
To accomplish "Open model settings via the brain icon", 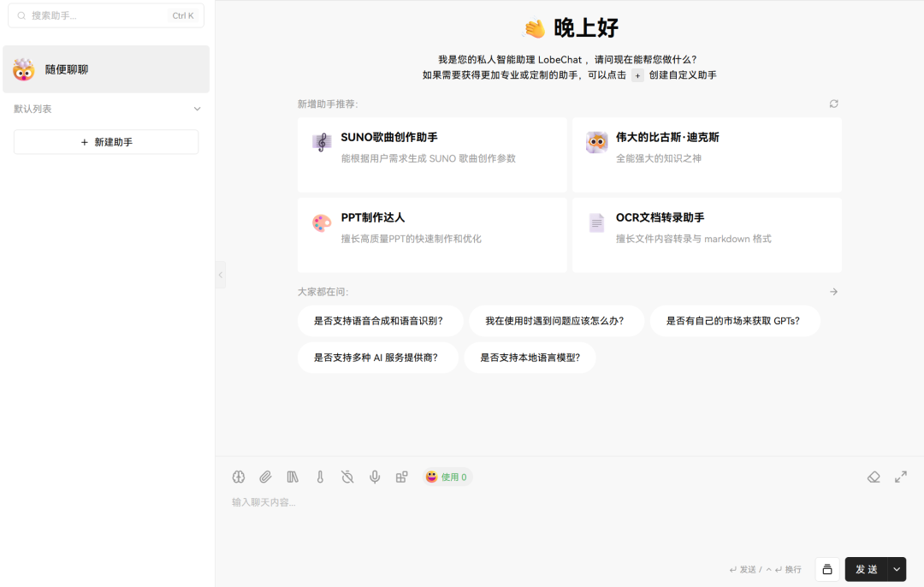I will 238,477.
